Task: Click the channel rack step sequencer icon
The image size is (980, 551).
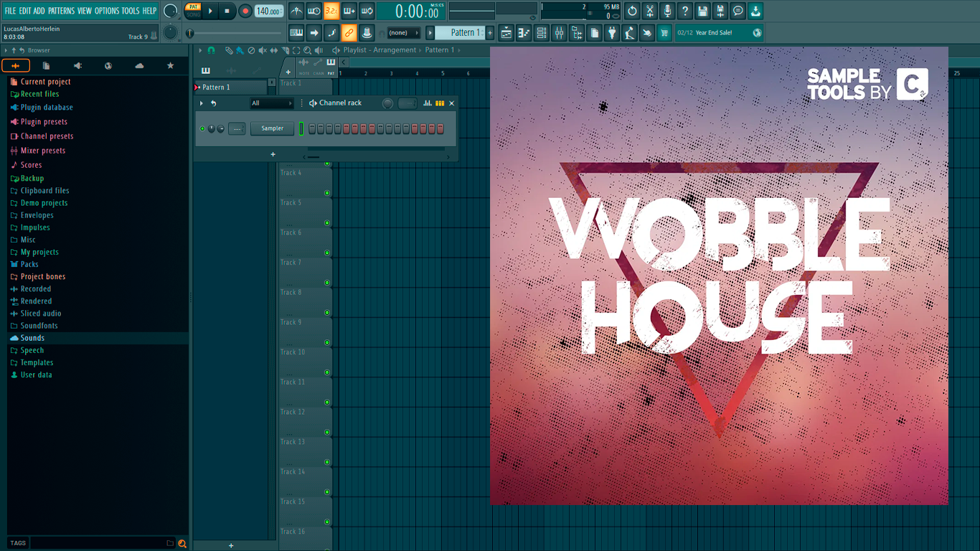Action: pos(440,103)
